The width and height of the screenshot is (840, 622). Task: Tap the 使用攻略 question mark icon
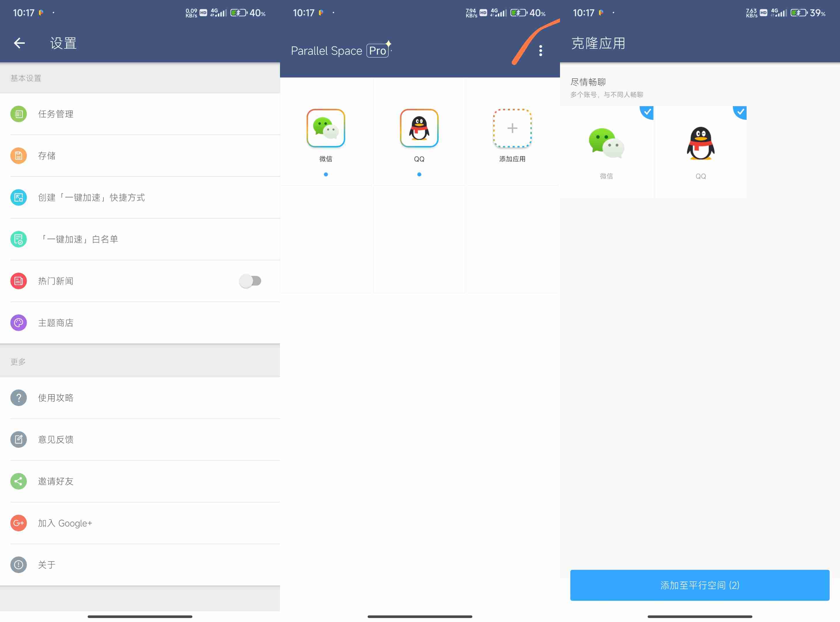18,398
